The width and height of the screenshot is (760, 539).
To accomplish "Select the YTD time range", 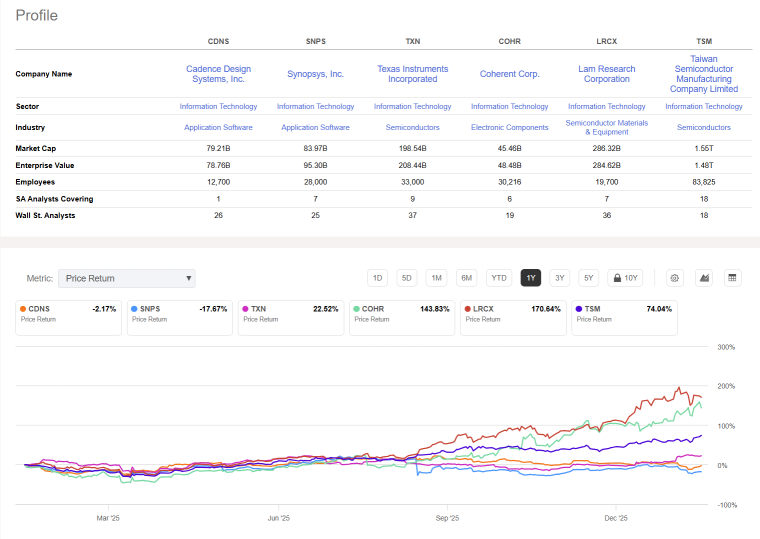I will [499, 278].
